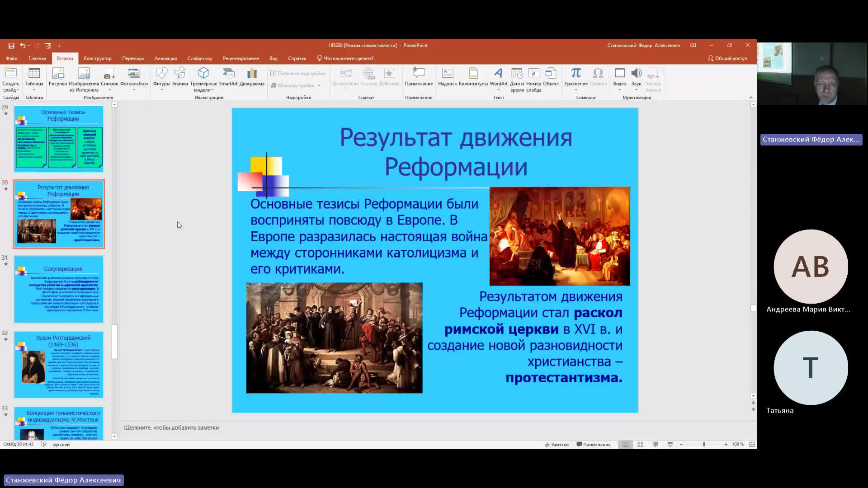Select slide 32 thumbnail 'Эразм Роттердамский'

(59, 365)
